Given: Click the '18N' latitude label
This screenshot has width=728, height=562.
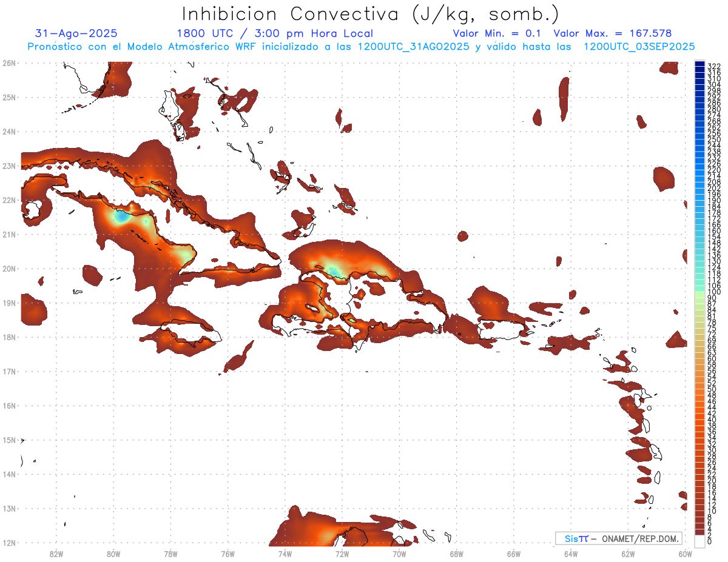Looking at the screenshot, I should pos(8,337).
